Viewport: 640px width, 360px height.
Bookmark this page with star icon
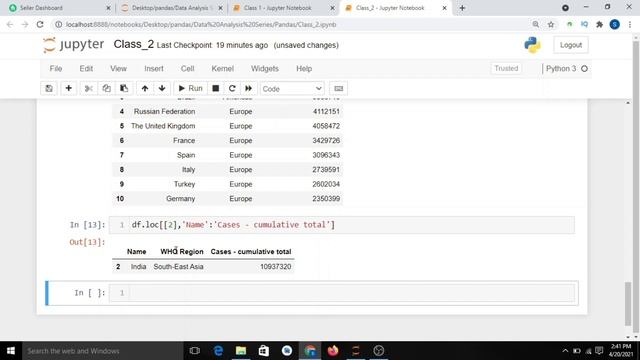[x=551, y=24]
